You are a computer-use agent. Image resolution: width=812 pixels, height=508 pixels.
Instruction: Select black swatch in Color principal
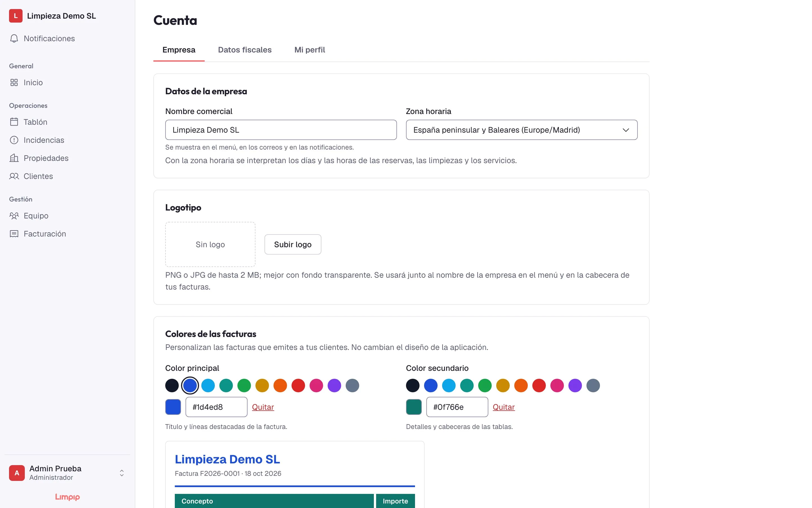(x=172, y=385)
